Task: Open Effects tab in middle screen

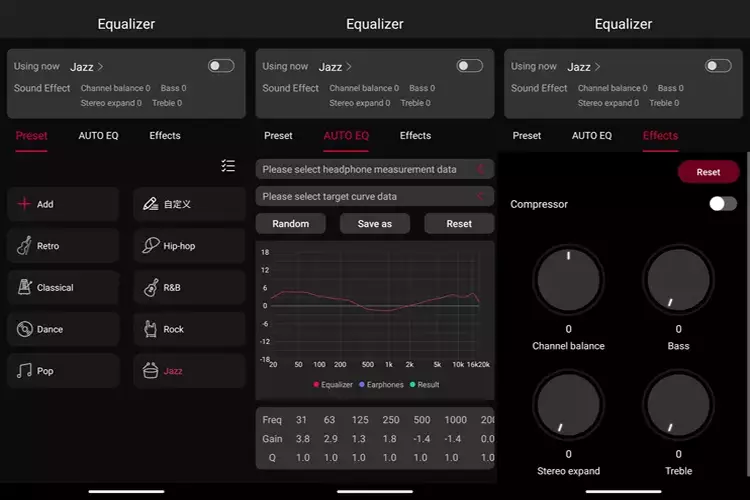Action: click(x=415, y=135)
